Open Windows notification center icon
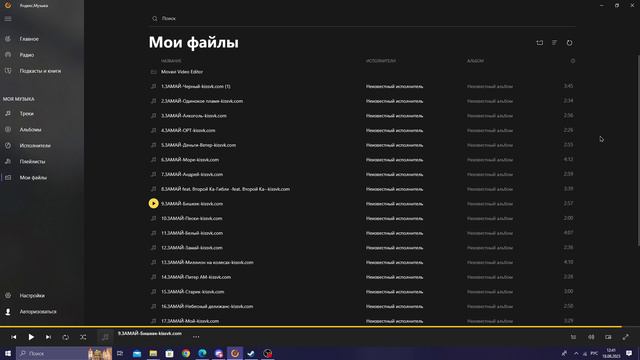Viewport: 640px width, 360px height. pos(629,353)
